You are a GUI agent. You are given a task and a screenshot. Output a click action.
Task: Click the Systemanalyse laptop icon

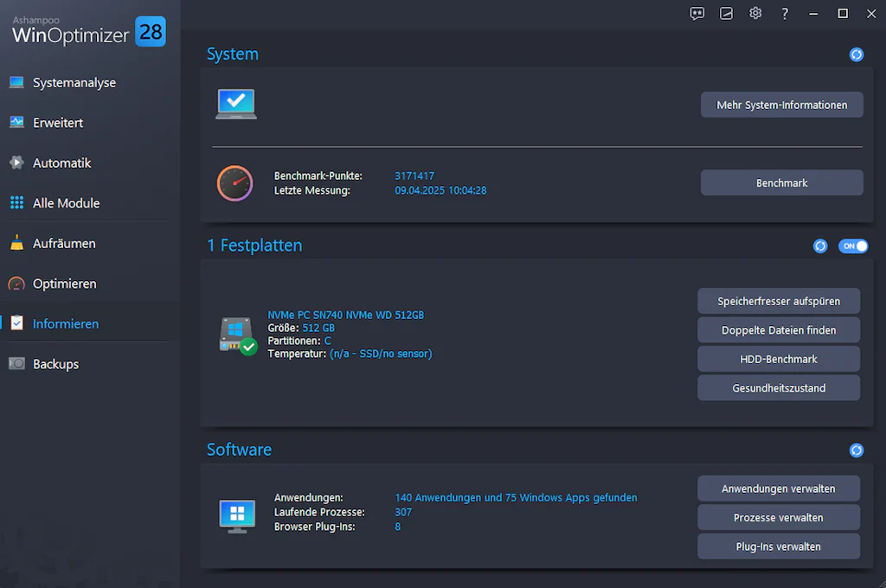click(x=16, y=82)
